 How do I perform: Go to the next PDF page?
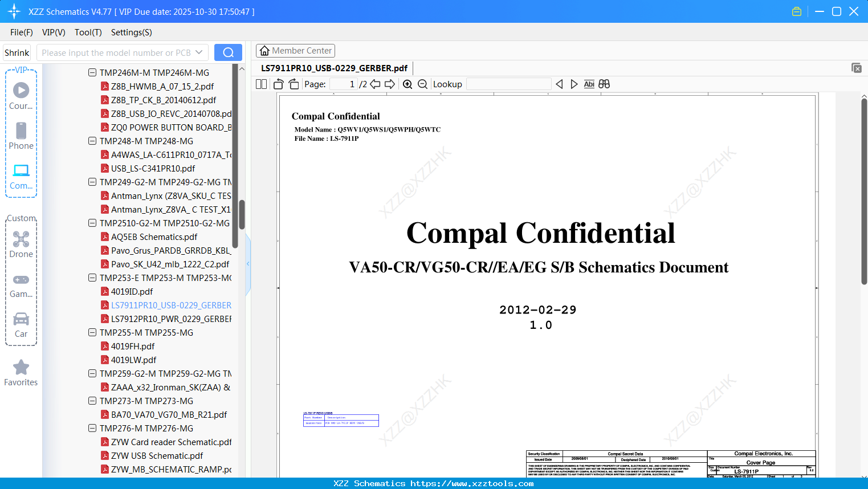pos(390,84)
